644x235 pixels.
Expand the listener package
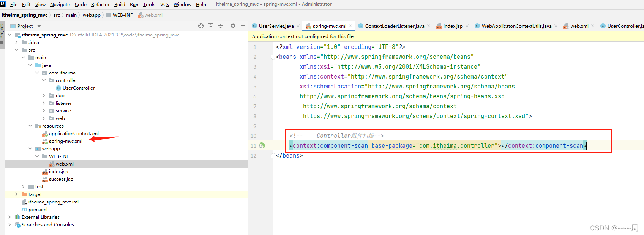(x=44, y=103)
